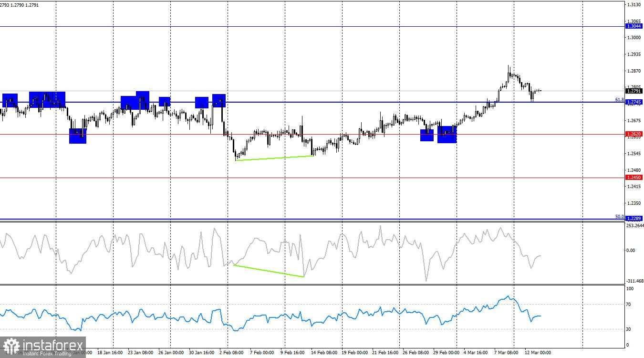Click the 14 Feb 08:00 time label
644x358 pixels.
(324, 353)
